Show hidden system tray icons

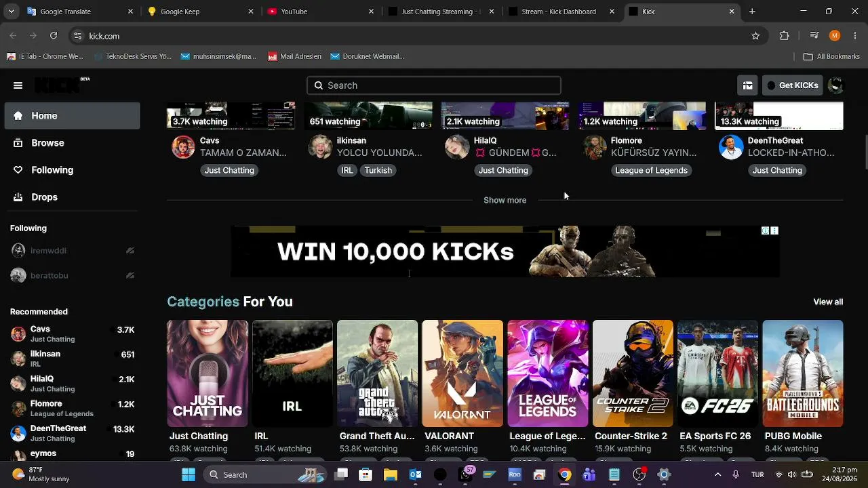pos(717,474)
